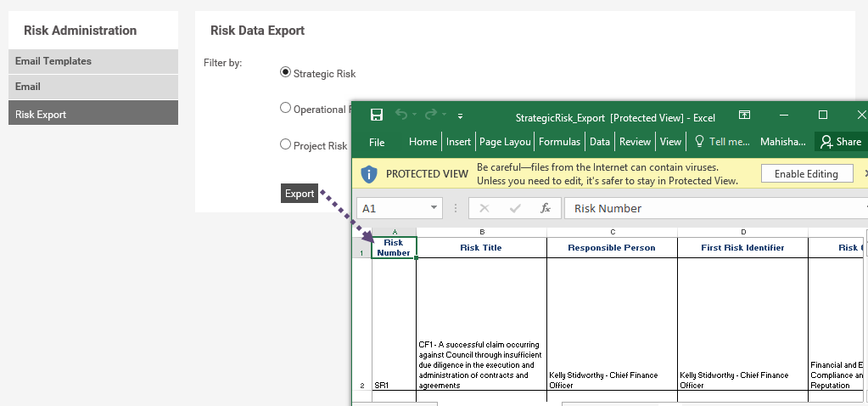Screen dimensions: 868x406
Task: Click the Redo arrow in Excel
Action: pos(431,115)
